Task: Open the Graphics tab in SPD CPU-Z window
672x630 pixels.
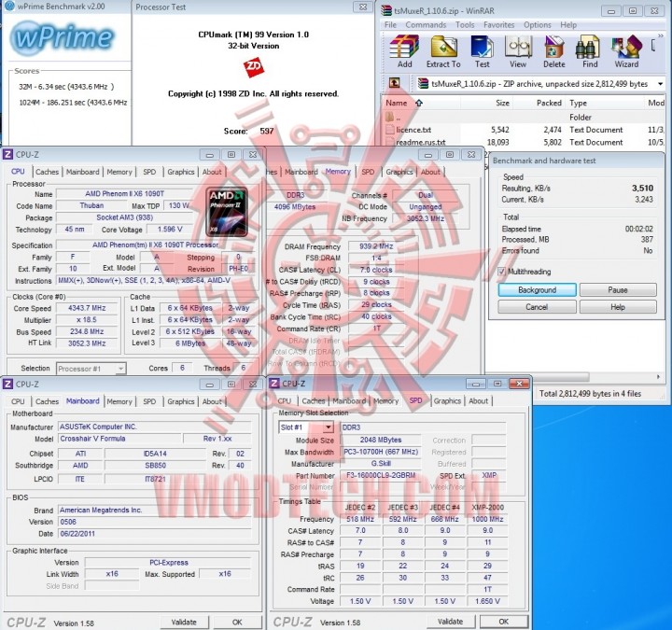Action: [447, 401]
